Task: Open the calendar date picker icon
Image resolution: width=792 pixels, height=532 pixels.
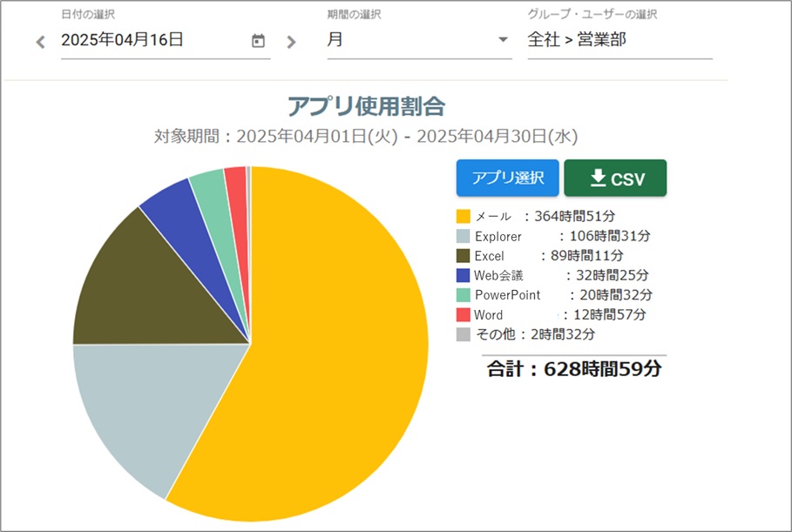Action: [x=258, y=41]
